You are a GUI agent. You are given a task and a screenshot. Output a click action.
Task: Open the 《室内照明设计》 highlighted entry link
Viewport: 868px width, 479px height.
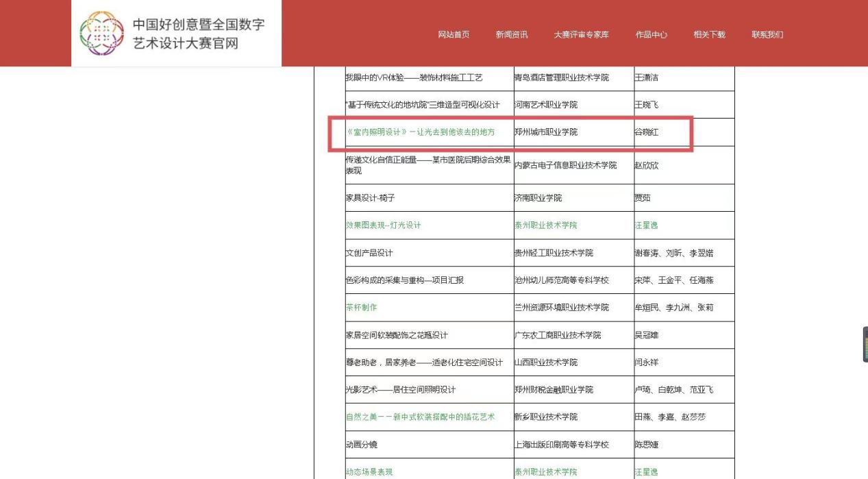[x=420, y=132]
